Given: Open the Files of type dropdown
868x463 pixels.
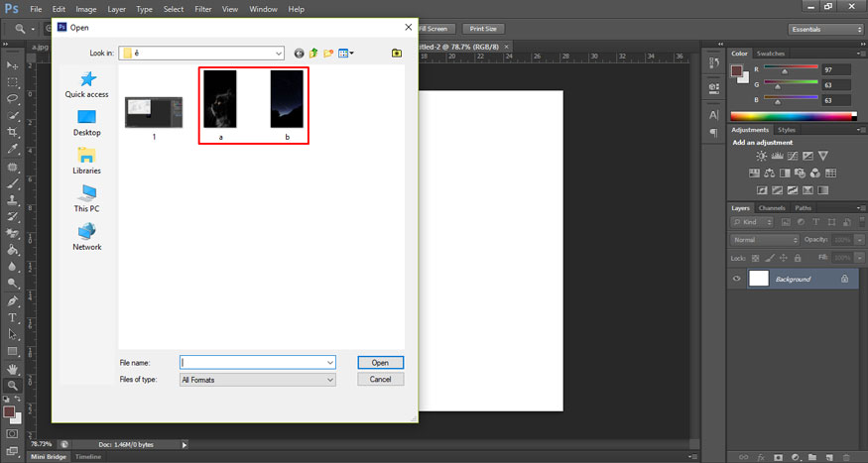Looking at the screenshot, I should (330, 380).
